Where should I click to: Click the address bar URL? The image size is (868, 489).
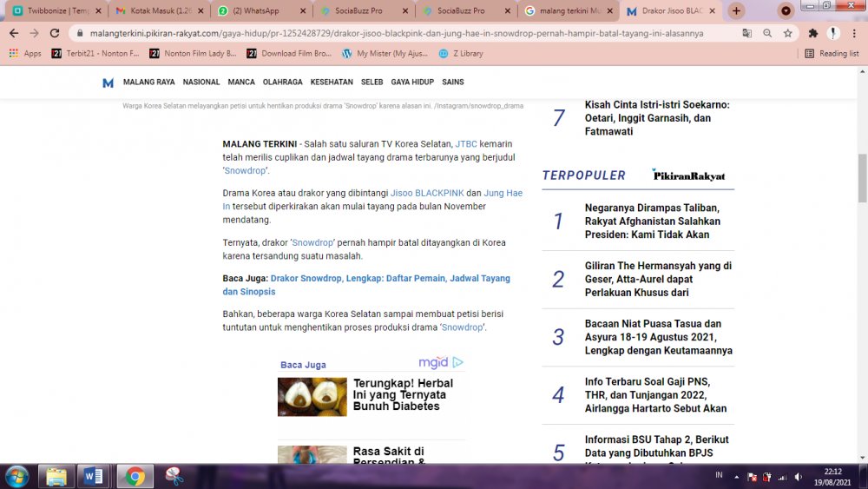point(397,33)
